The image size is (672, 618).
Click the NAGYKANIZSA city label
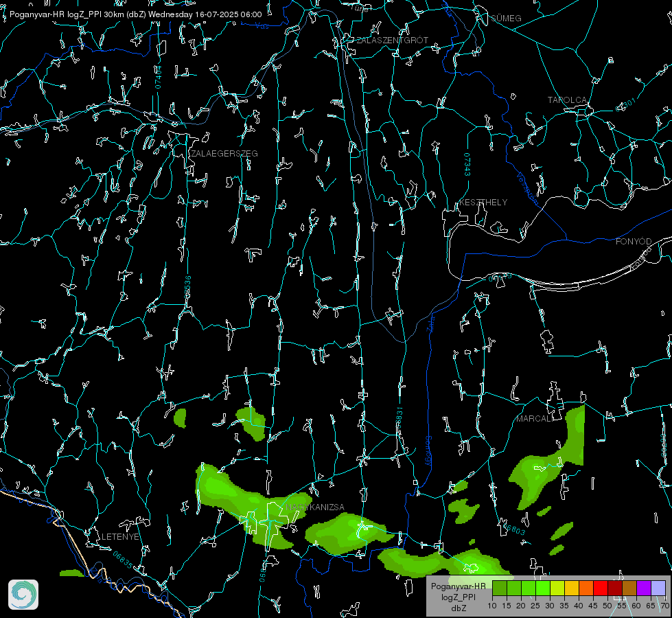(x=315, y=507)
